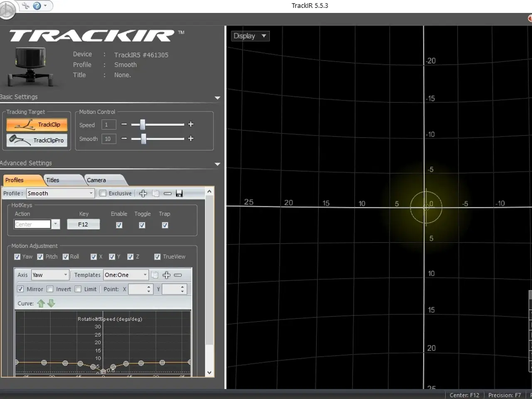The image size is (532, 399).
Task: Uncheck the Roll motion checkbox
Action: 66,256
